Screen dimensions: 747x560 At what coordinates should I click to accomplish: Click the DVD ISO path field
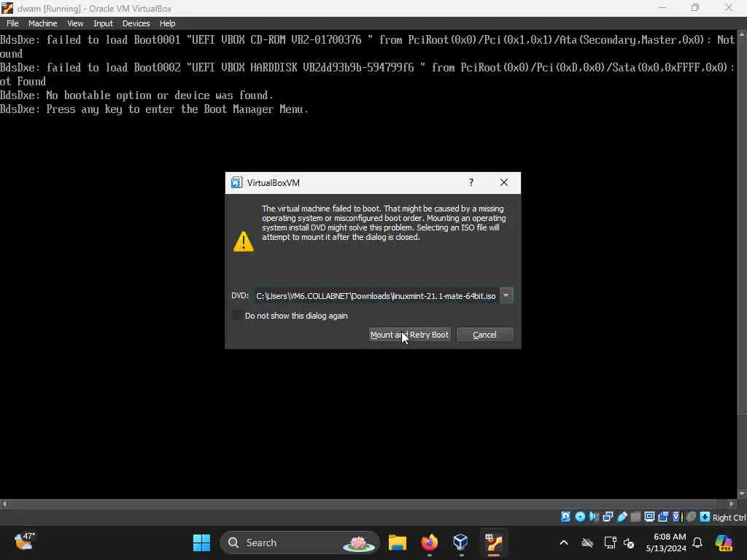[x=376, y=296]
